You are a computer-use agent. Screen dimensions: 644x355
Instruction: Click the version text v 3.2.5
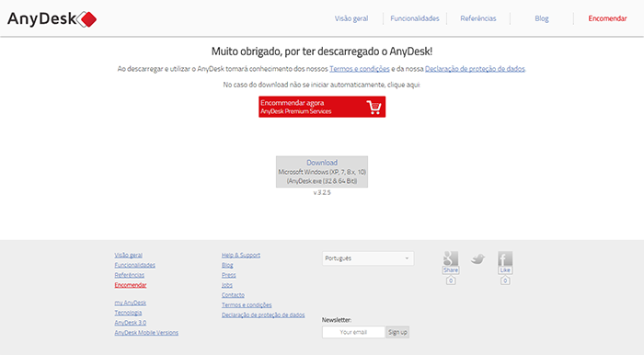coord(322,192)
